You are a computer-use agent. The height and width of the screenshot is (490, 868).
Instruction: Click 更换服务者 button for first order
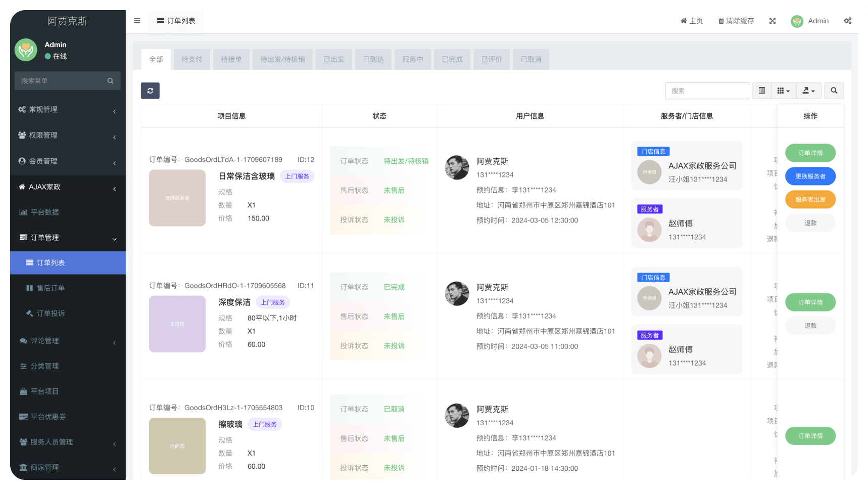pyautogui.click(x=810, y=176)
